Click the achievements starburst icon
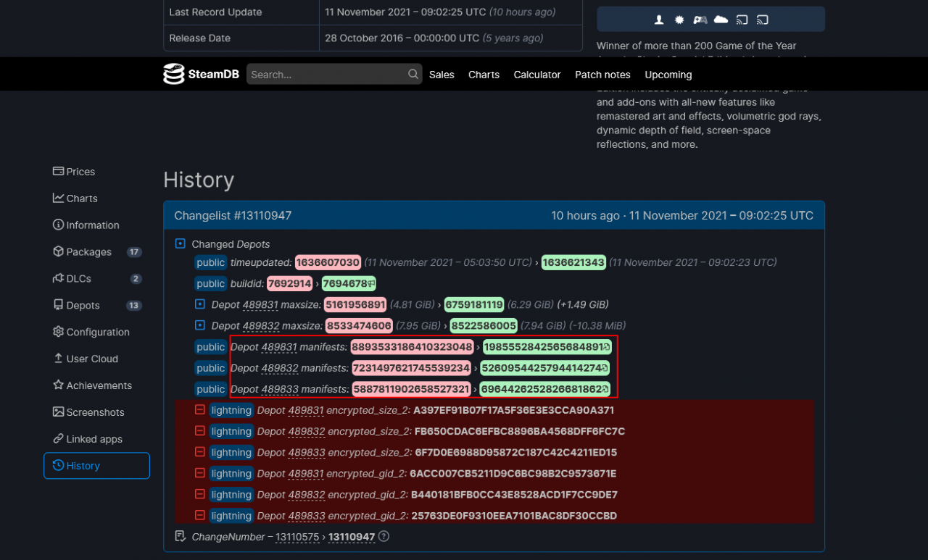This screenshot has height=560, width=928. (679, 20)
